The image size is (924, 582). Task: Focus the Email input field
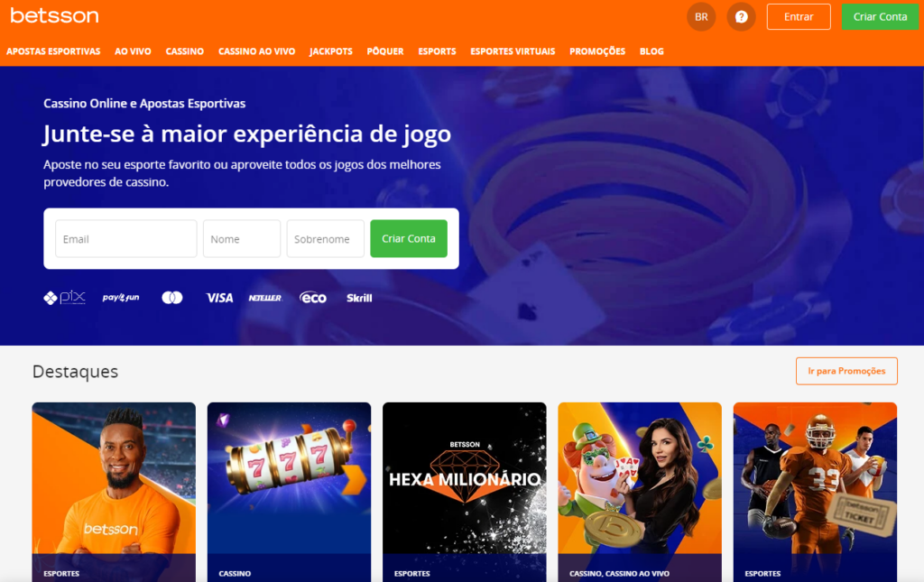click(x=126, y=238)
